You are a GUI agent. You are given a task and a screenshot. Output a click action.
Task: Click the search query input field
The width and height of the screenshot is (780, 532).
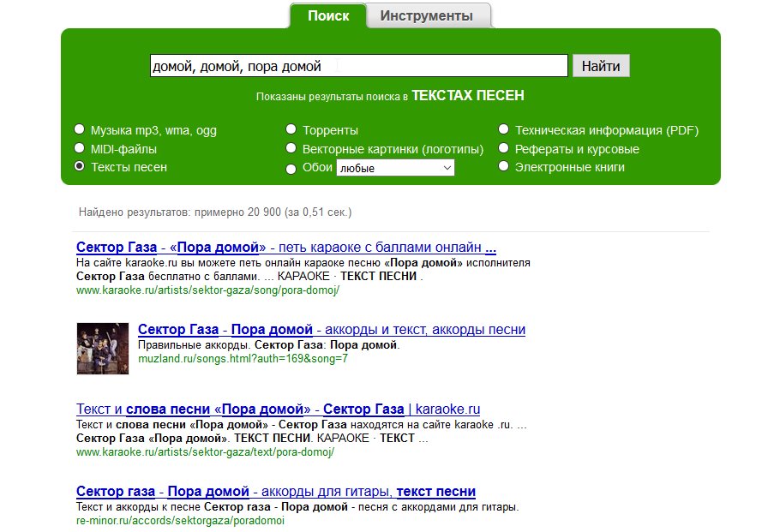[358, 66]
